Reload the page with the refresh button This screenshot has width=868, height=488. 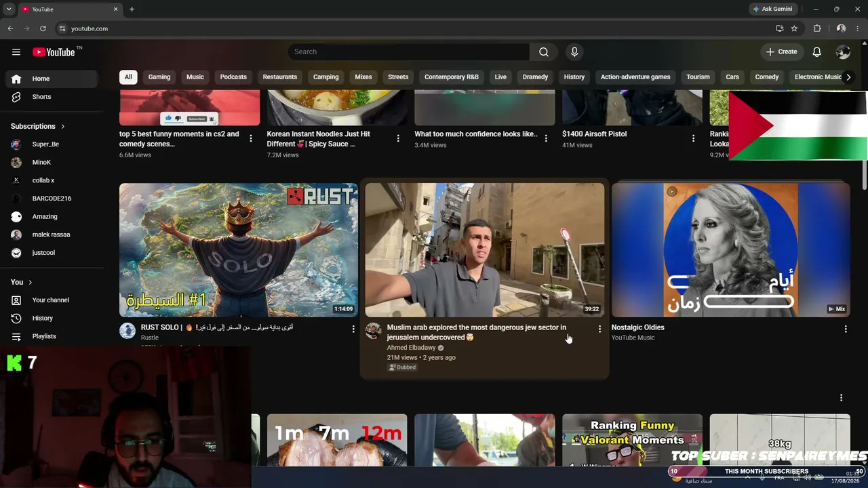[43, 28]
